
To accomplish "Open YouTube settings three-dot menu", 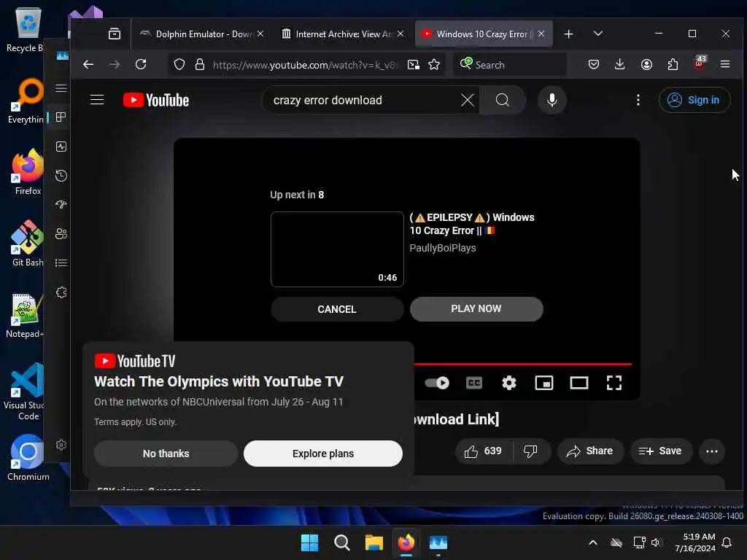I will (638, 100).
